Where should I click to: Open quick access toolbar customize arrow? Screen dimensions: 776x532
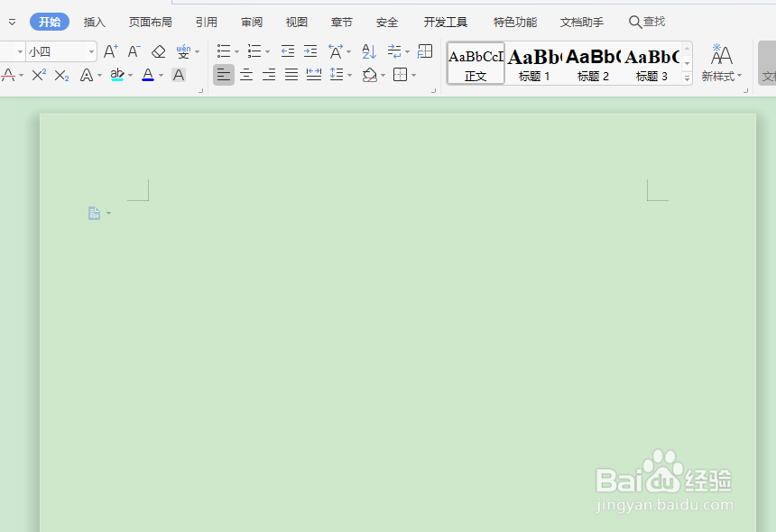point(13,22)
